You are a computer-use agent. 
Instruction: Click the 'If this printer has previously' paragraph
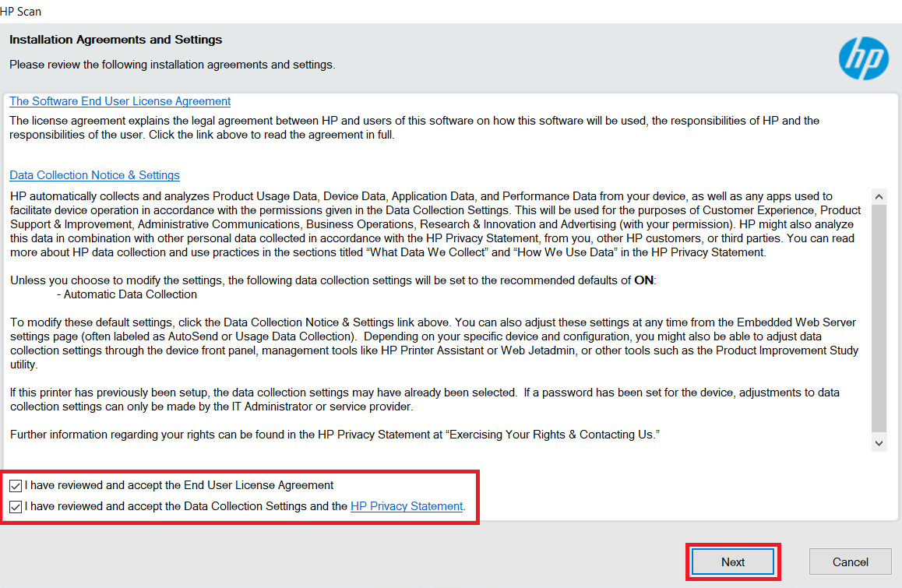(425, 400)
